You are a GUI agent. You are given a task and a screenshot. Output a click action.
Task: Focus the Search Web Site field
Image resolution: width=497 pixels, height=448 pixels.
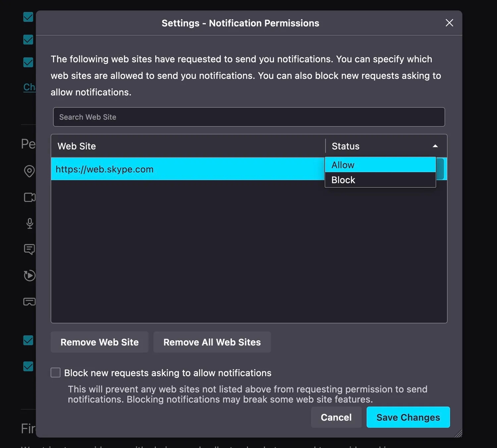pos(248,117)
